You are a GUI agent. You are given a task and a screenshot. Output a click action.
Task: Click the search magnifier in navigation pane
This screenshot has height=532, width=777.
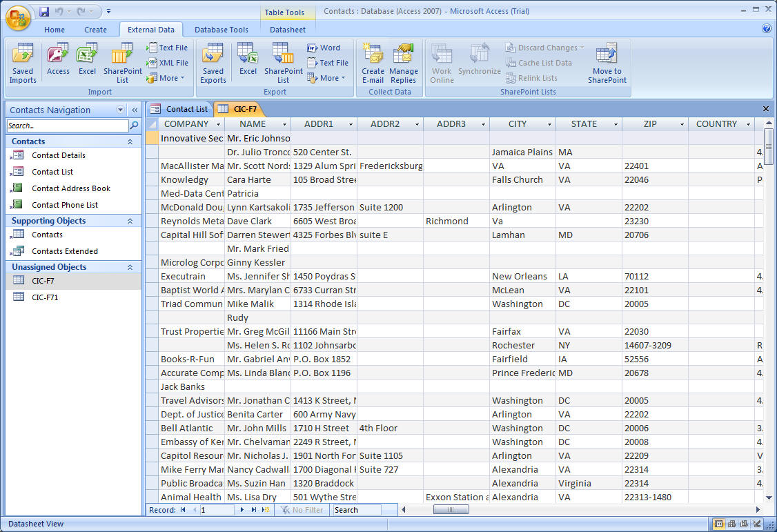134,126
